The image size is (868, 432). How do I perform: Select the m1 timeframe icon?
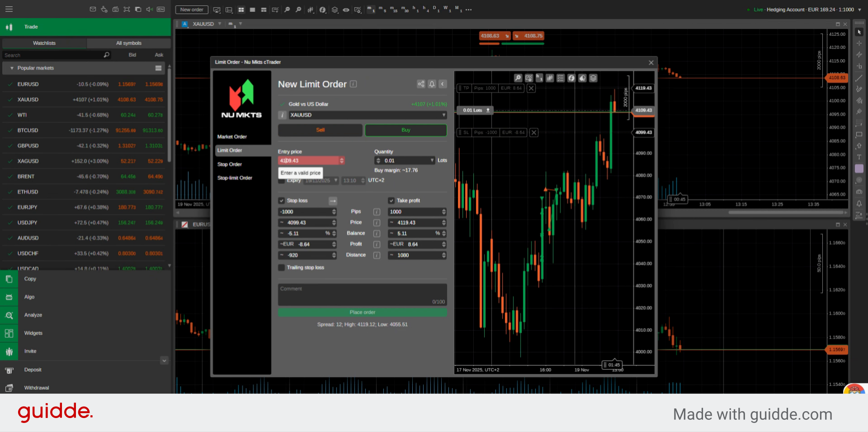[371, 9]
